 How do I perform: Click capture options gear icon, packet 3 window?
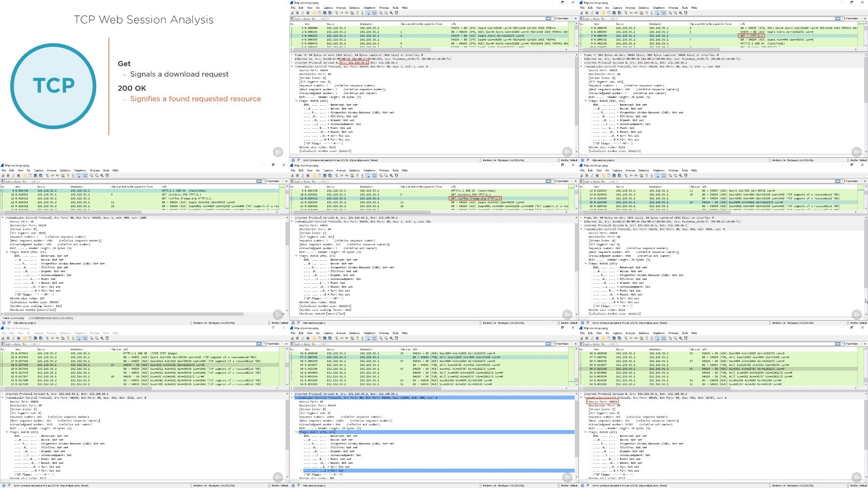click(x=308, y=13)
